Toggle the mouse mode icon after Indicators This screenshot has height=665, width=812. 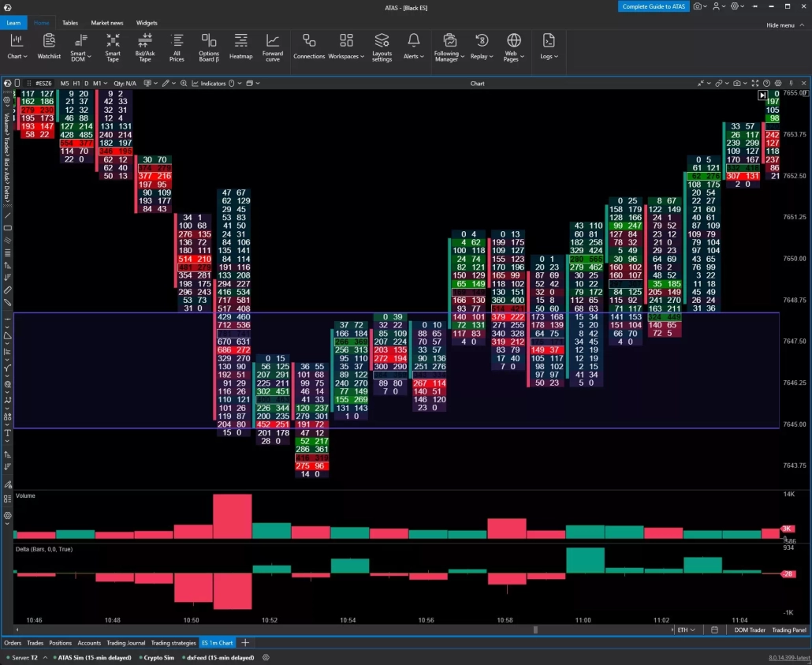(232, 83)
